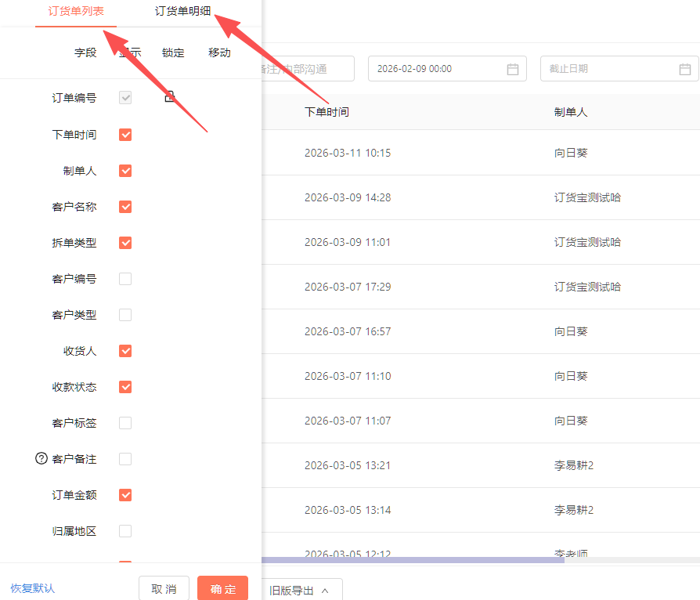The image size is (700, 600).
Task: Click the order time 2026-03-09 14:28
Action: pyautogui.click(x=348, y=197)
